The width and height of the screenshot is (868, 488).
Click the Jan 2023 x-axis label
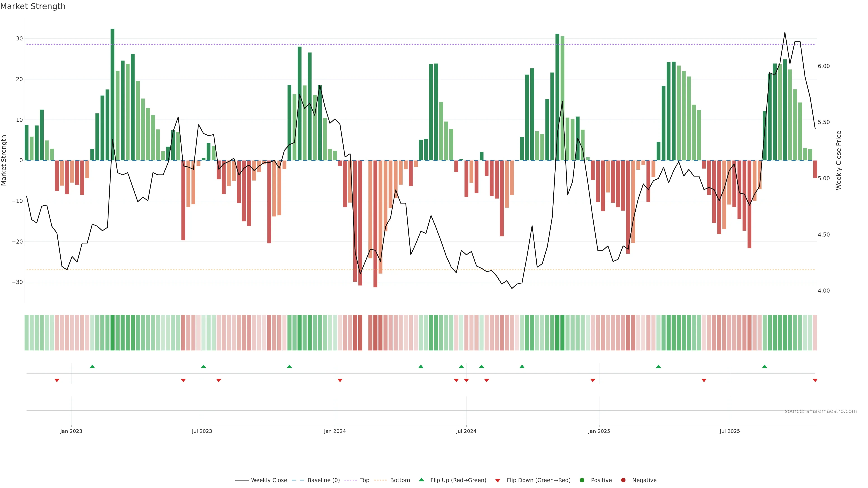[71, 431]
